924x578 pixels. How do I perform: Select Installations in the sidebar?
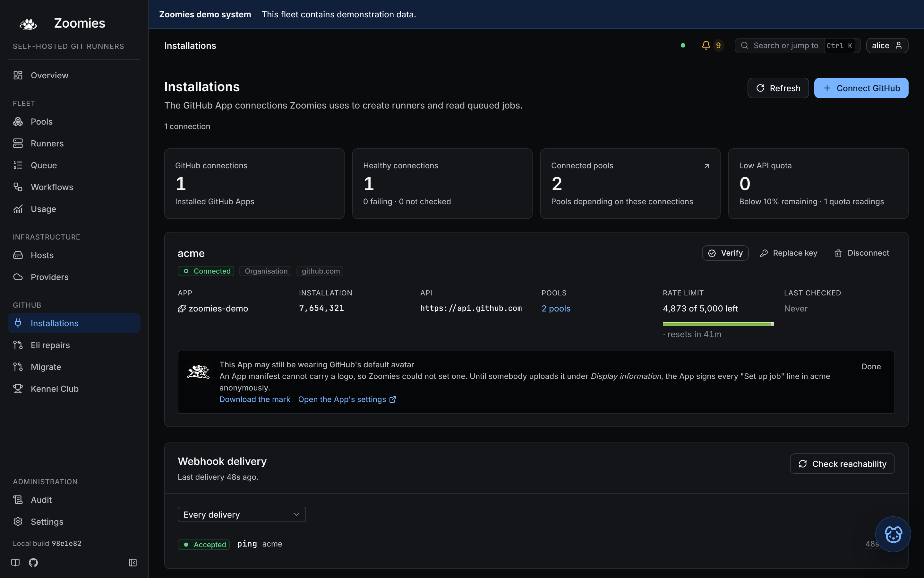pos(74,323)
